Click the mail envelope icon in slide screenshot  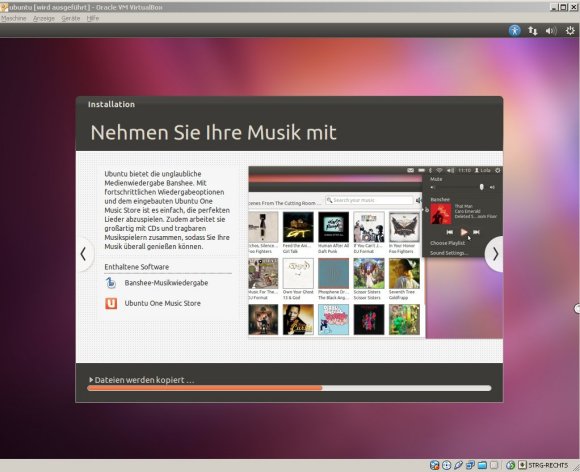[410, 170]
